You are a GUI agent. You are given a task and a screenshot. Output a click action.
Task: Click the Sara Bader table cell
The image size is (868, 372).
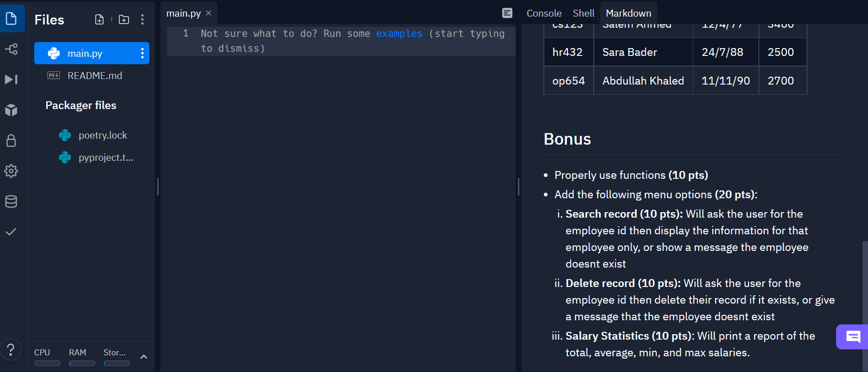(x=643, y=52)
